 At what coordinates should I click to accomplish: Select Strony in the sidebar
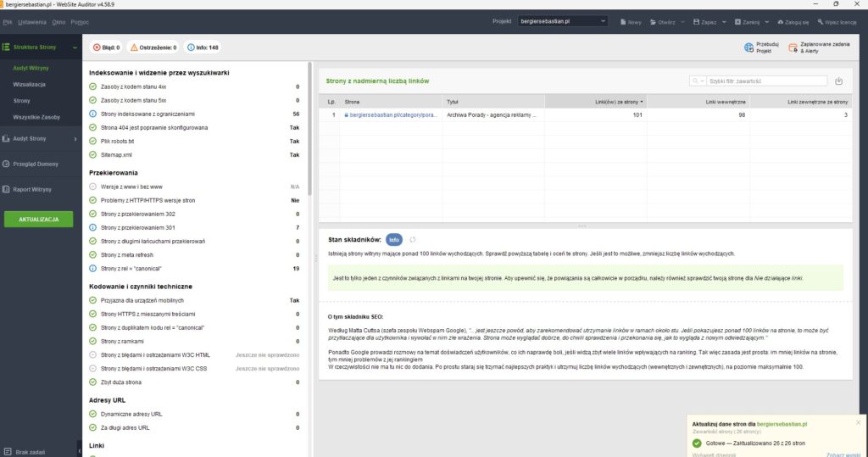(21, 101)
